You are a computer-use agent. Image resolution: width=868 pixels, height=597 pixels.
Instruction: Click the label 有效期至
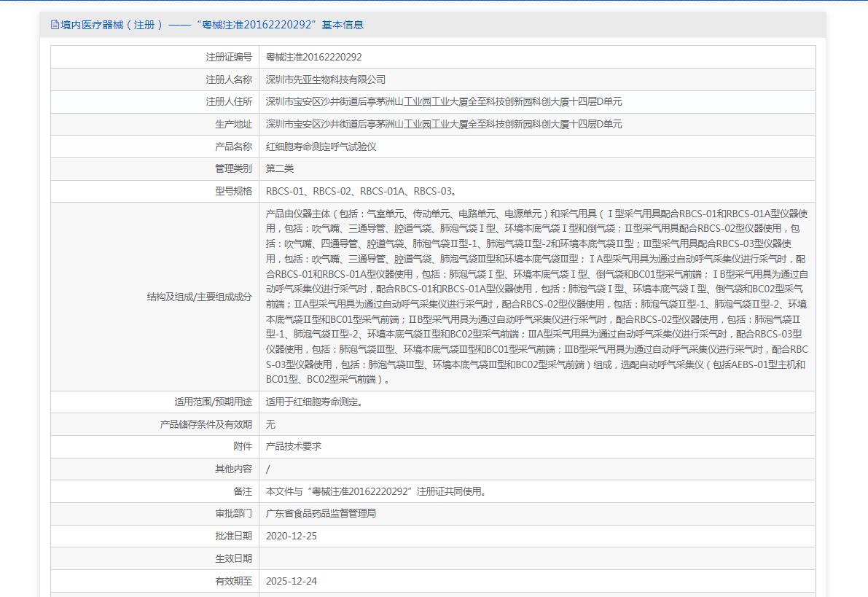click(x=234, y=582)
